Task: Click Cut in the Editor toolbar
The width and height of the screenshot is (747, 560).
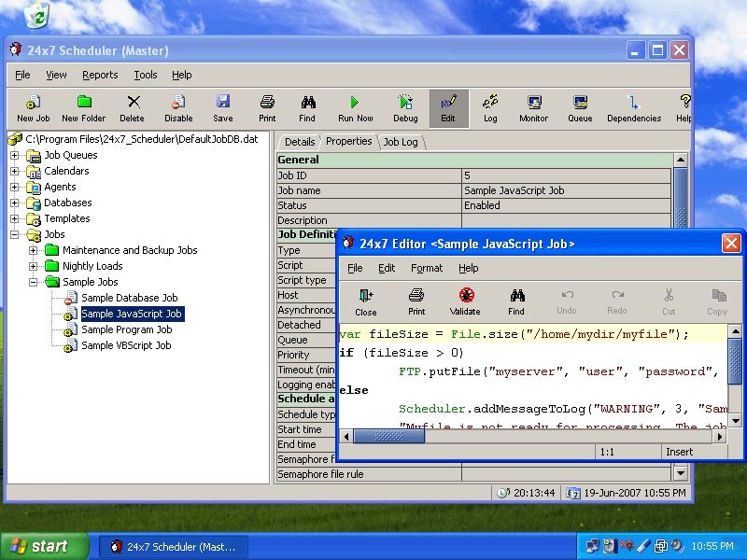Action: point(669,302)
